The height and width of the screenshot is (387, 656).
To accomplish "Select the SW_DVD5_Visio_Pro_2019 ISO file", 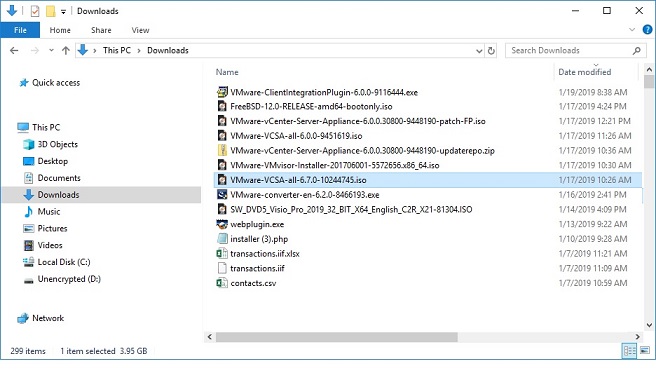I will point(351,209).
